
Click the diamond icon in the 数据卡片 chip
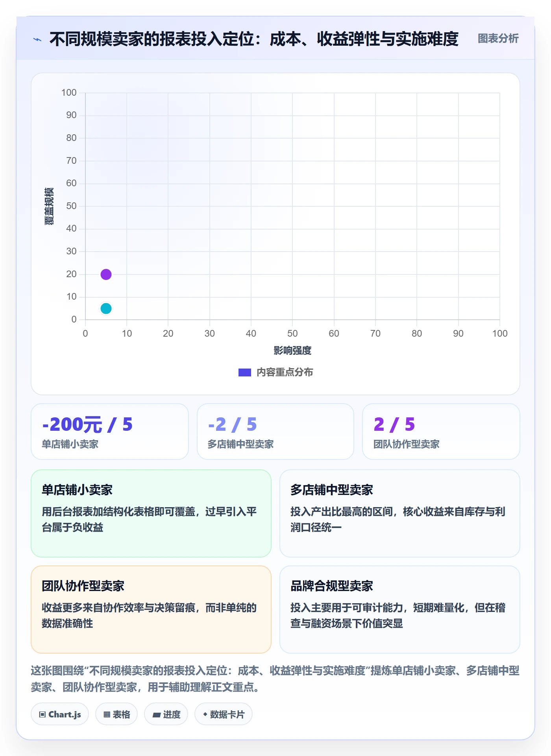click(205, 714)
